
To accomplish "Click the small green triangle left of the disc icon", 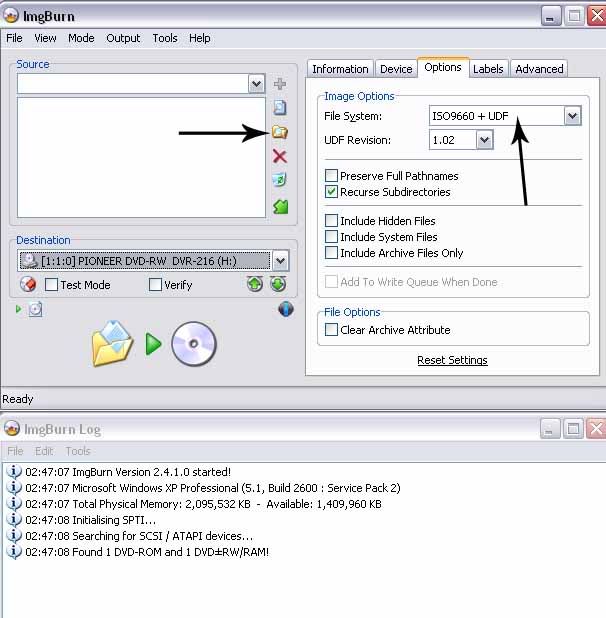I will pos(19,309).
